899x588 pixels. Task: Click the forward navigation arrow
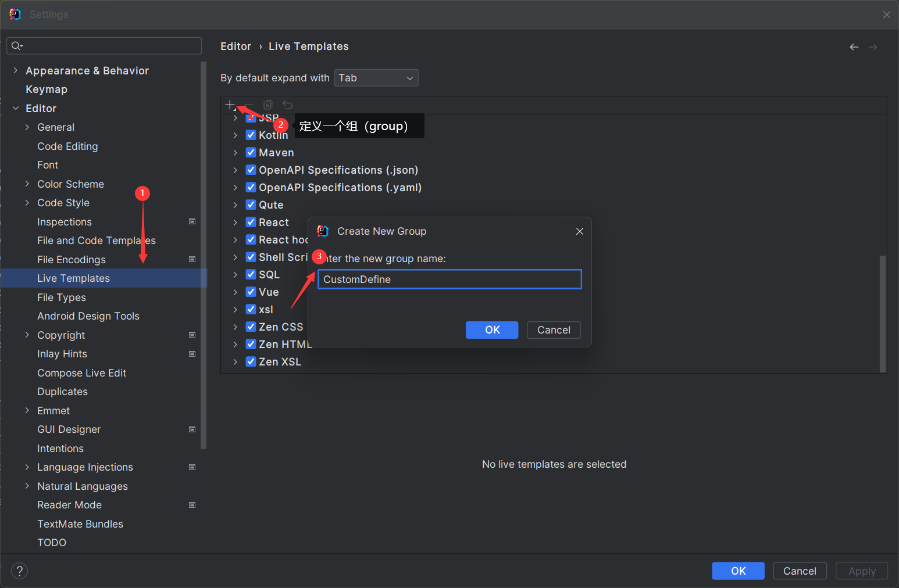click(873, 47)
